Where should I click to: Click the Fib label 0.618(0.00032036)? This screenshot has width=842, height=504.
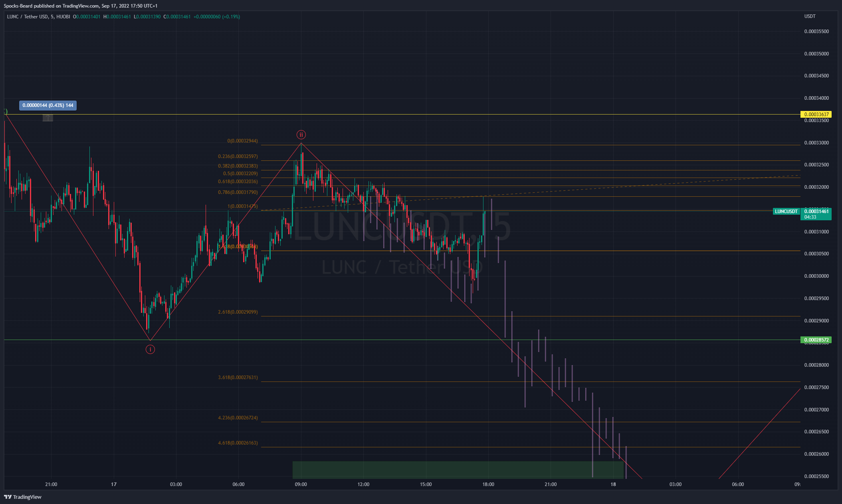pyautogui.click(x=238, y=182)
